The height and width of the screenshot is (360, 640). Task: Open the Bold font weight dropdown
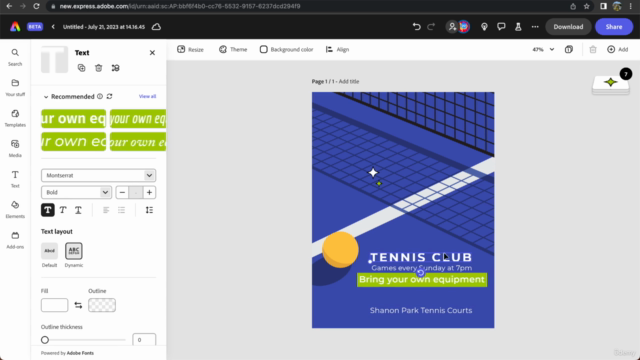pos(76,192)
